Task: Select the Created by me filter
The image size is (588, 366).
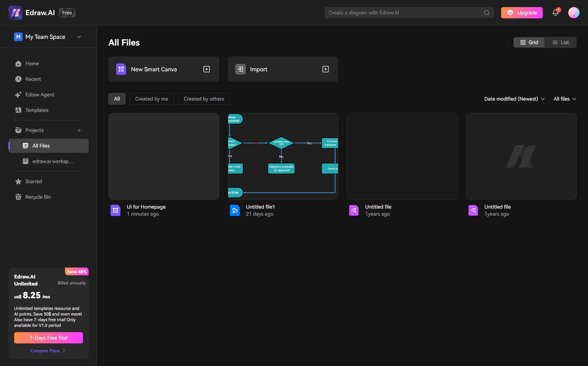Action: point(152,99)
